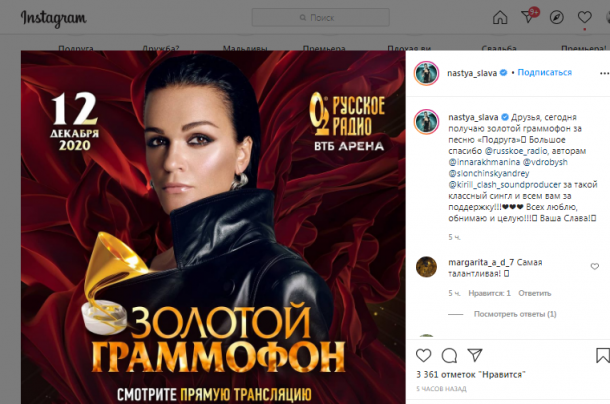This screenshot has width=610, height=404.
Task: Open the @vdrobysh mention link
Action: 545,162
